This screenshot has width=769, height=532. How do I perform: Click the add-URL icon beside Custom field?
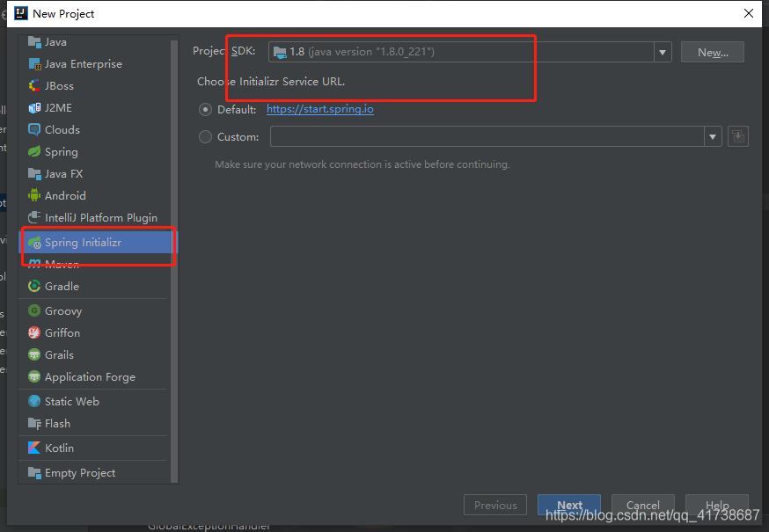click(738, 136)
